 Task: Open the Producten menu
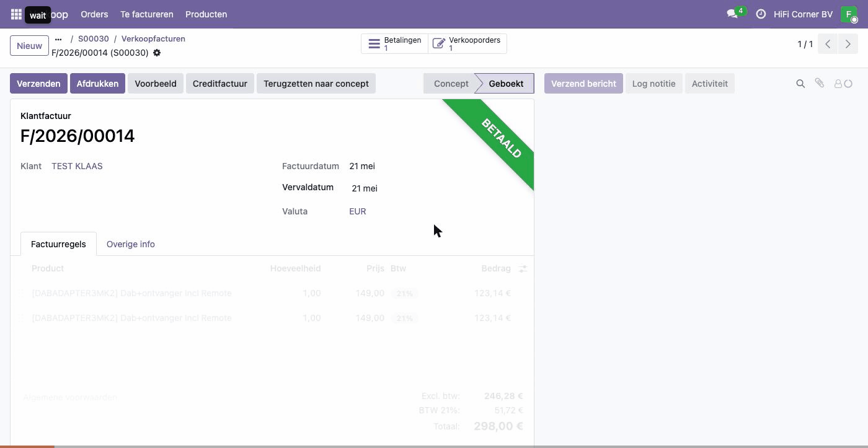pyautogui.click(x=206, y=14)
